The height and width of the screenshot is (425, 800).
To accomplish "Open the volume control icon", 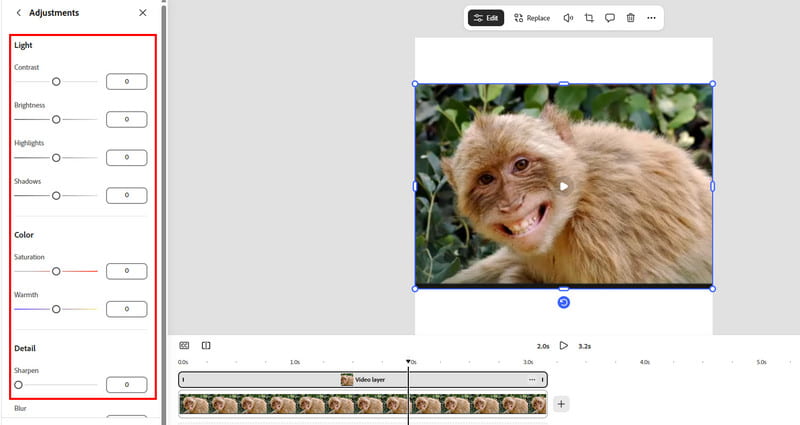I will 568,18.
